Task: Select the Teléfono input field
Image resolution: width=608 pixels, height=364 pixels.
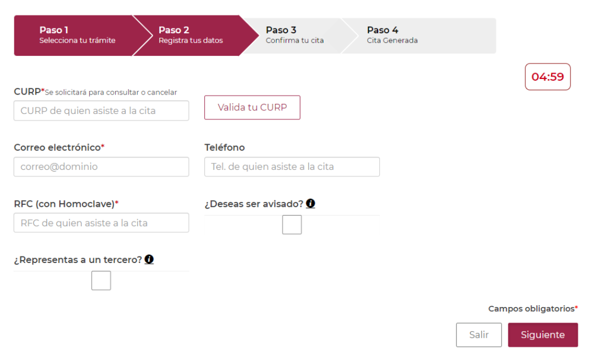Action: (x=292, y=167)
